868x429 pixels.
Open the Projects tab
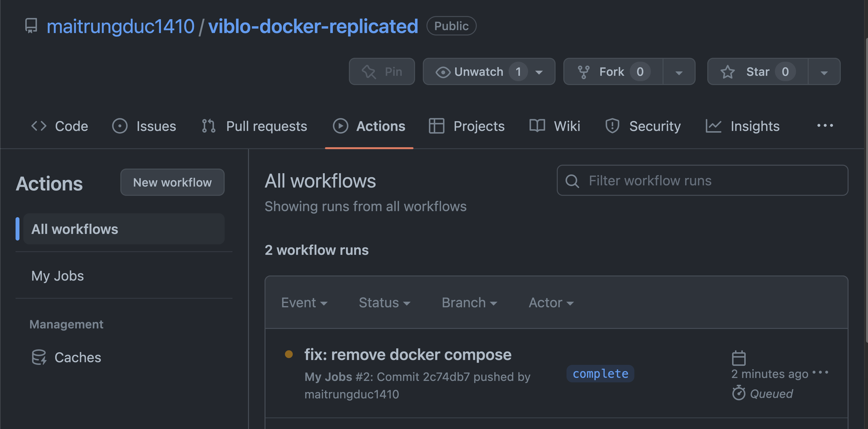467,126
